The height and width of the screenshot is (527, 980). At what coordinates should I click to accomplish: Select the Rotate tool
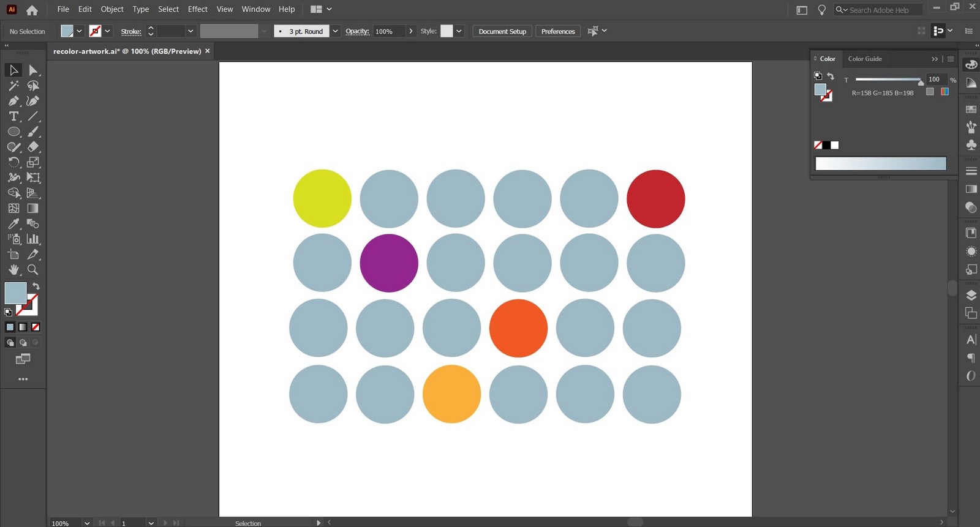coord(13,162)
